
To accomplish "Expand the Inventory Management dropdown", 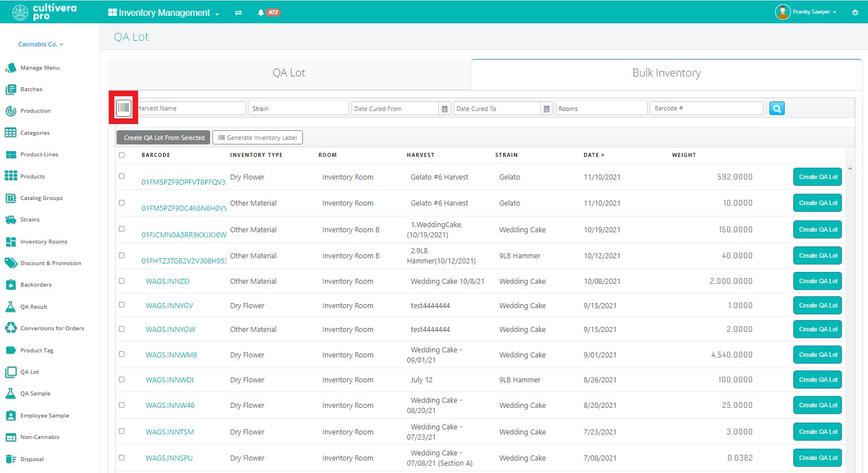I will 164,12.
